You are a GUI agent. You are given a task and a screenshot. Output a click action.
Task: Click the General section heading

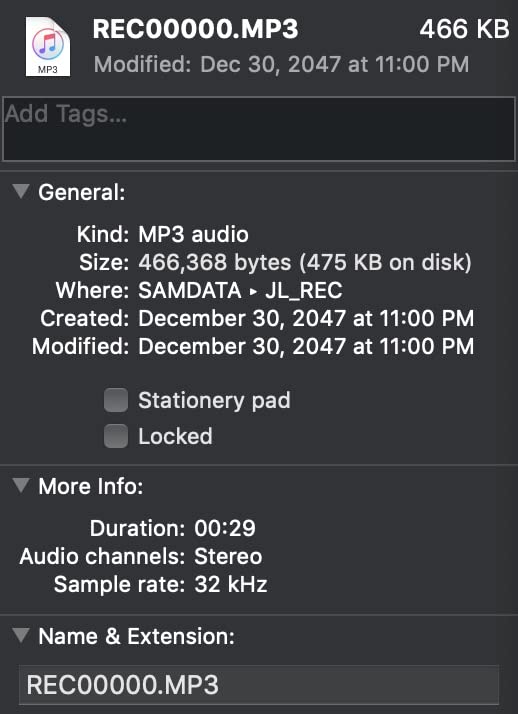click(x=81, y=192)
